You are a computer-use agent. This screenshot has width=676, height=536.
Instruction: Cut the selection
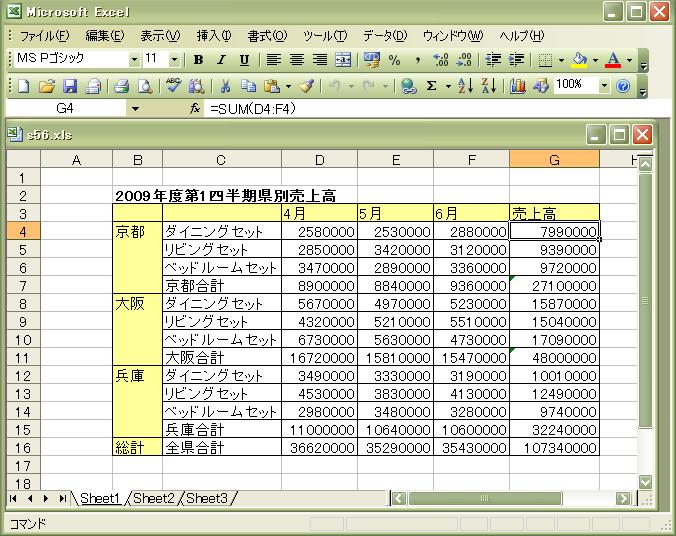coord(225,86)
